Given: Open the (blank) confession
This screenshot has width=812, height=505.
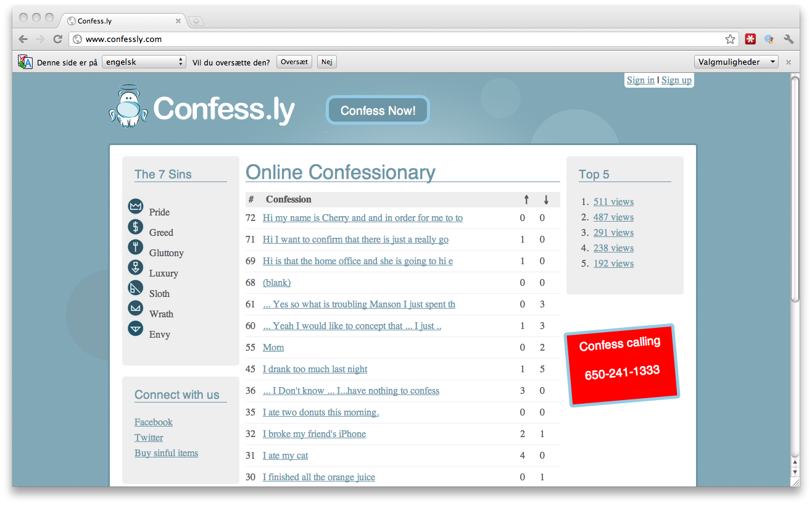Looking at the screenshot, I should pyautogui.click(x=276, y=283).
